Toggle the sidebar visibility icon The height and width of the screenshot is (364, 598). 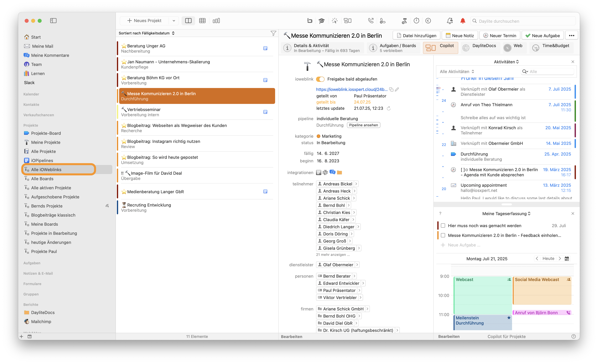click(53, 21)
